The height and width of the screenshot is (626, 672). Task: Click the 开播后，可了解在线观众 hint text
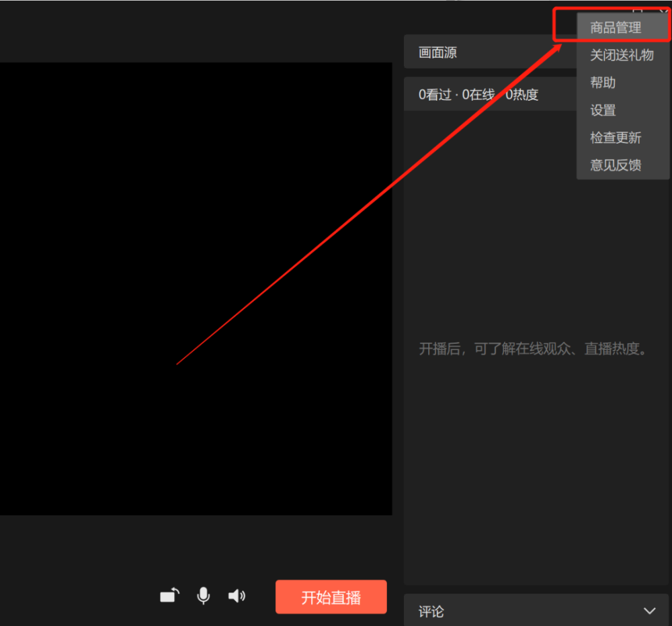pos(533,349)
